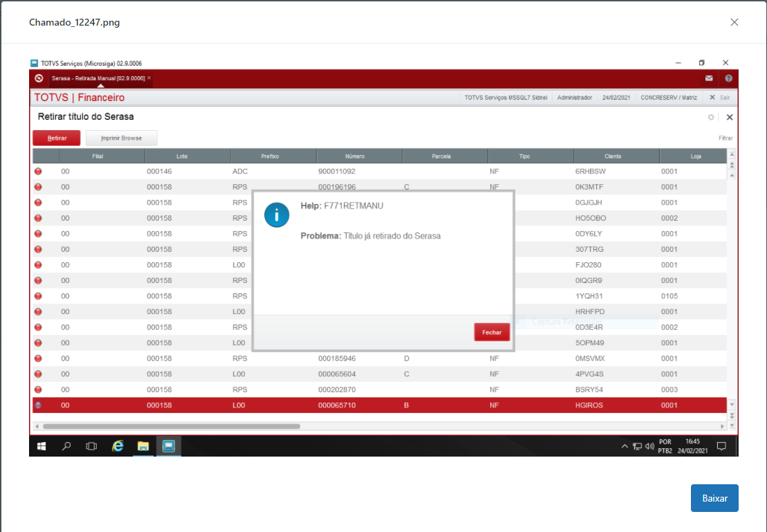Launch Internet Explorer from the taskbar

(118, 446)
